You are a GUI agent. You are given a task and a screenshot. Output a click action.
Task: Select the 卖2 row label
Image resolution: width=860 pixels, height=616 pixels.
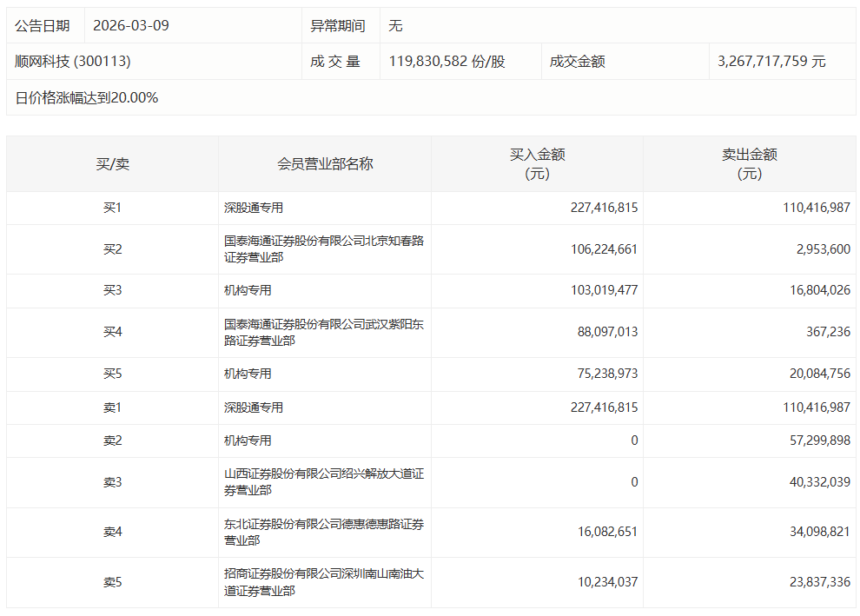pyautogui.click(x=112, y=440)
